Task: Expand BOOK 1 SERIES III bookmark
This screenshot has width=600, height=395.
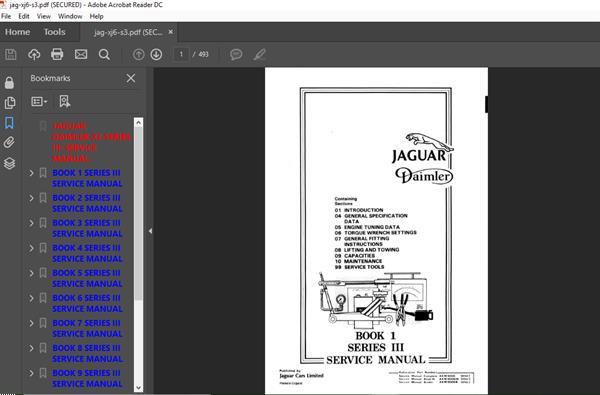Action: (31, 173)
